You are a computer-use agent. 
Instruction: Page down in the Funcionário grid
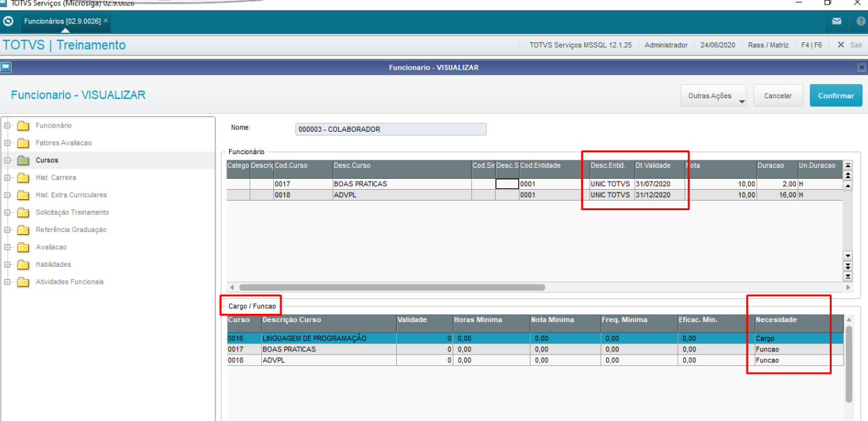[x=848, y=266]
